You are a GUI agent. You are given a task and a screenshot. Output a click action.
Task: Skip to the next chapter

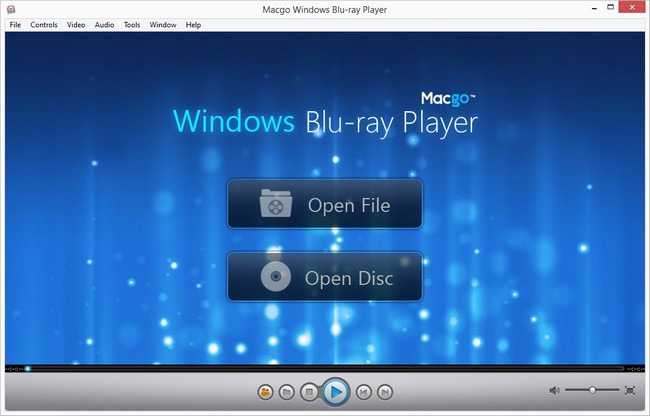coord(385,392)
